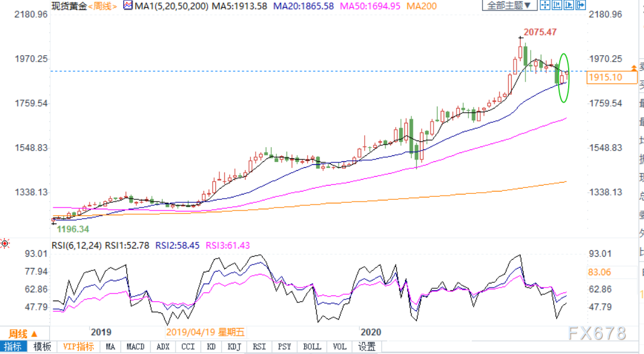The image size is (644, 354).
Task: Open the 周线 period selector at bottom
Action: (x=24, y=334)
